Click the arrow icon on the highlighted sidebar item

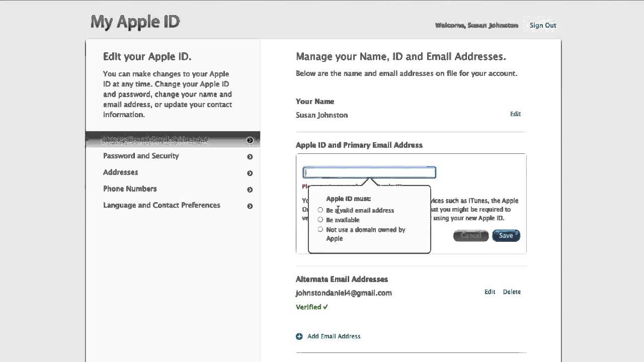pos(250,140)
